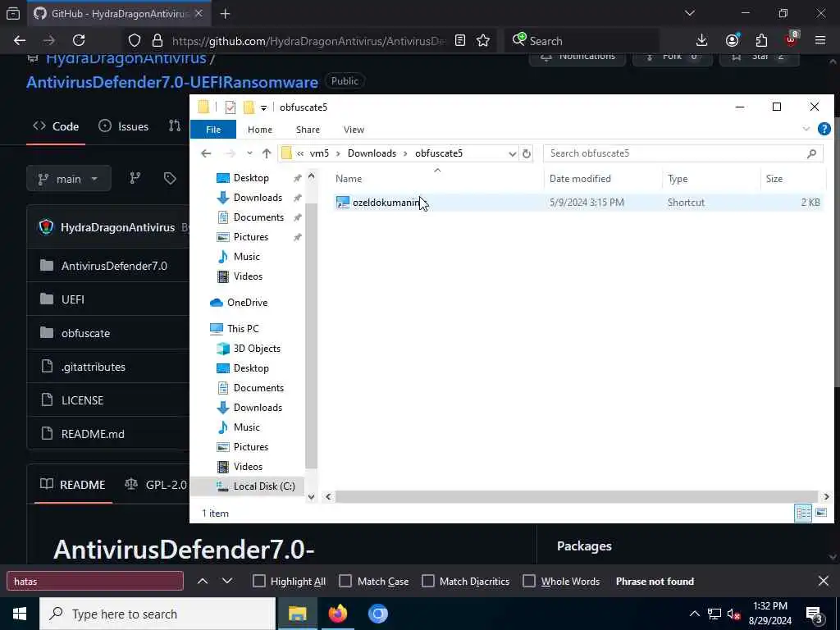
Task: Open a new Firefox tab
Action: point(226,14)
